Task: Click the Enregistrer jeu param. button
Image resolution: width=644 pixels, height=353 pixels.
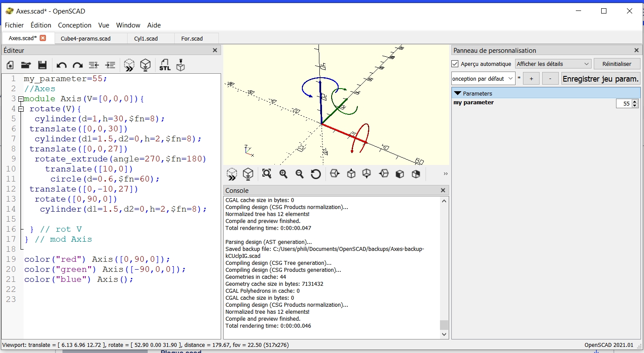Action: (601, 79)
